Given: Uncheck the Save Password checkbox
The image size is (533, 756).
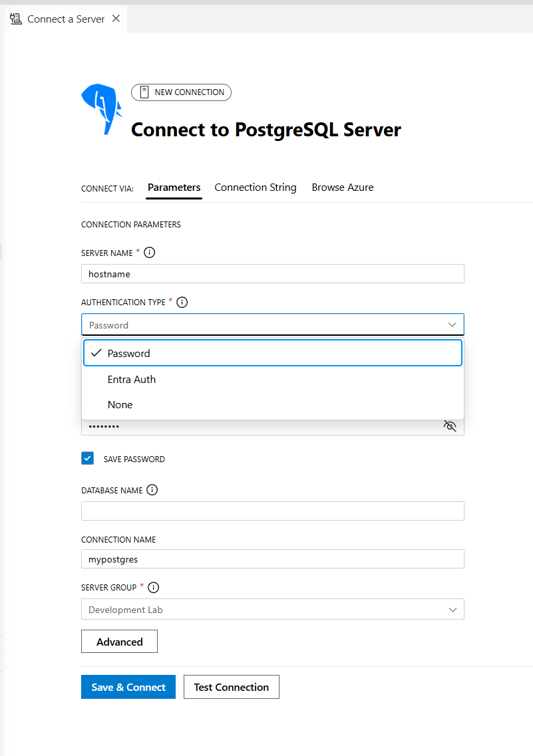Looking at the screenshot, I should (87, 458).
